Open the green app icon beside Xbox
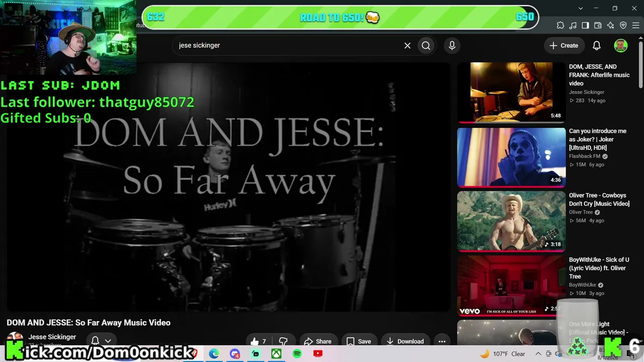 tap(256, 354)
